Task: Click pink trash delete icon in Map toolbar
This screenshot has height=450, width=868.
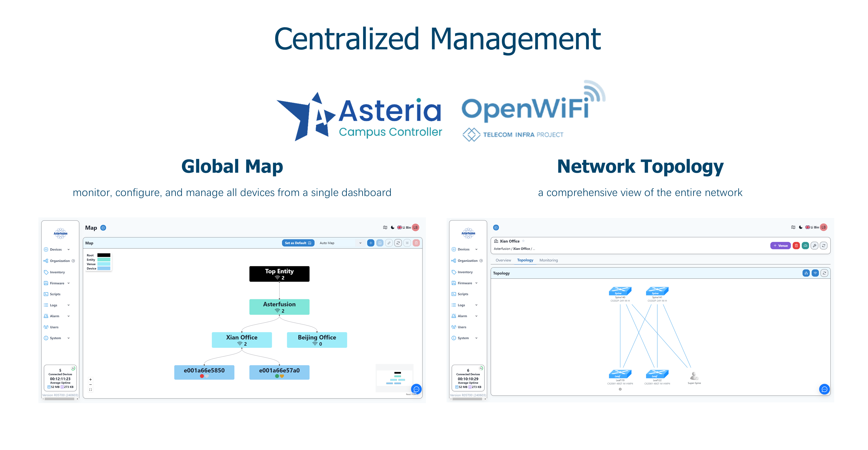Action: click(416, 243)
